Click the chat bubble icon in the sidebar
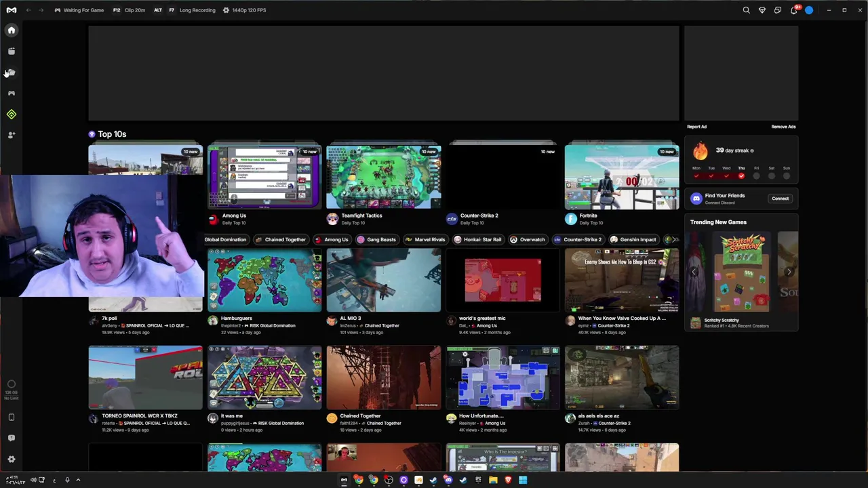868x488 pixels. pos(12,438)
